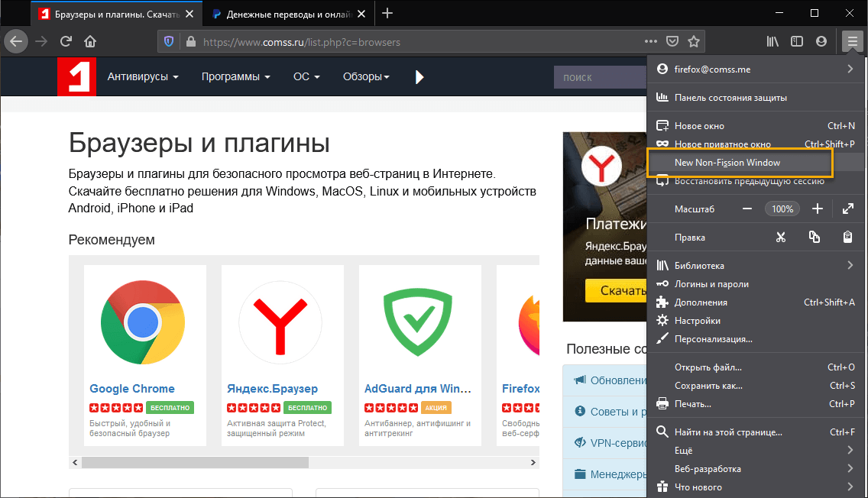Viewport: 868px width, 498px height.
Task: Select Новое окно menu item
Action: click(x=755, y=126)
